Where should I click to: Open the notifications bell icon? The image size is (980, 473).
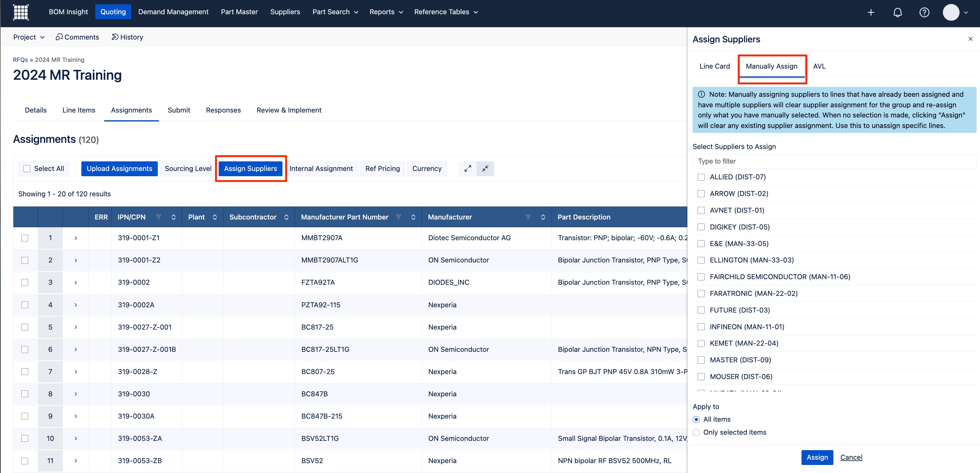coord(897,12)
